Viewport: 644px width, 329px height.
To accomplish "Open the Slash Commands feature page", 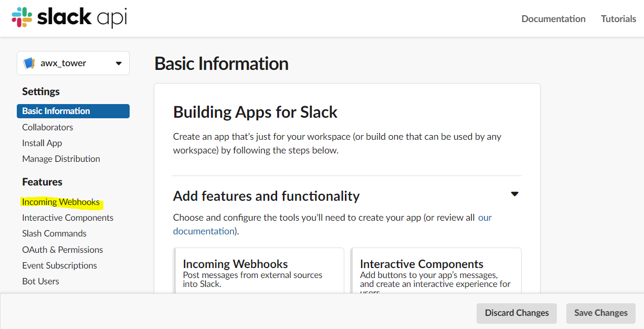I will (x=54, y=233).
